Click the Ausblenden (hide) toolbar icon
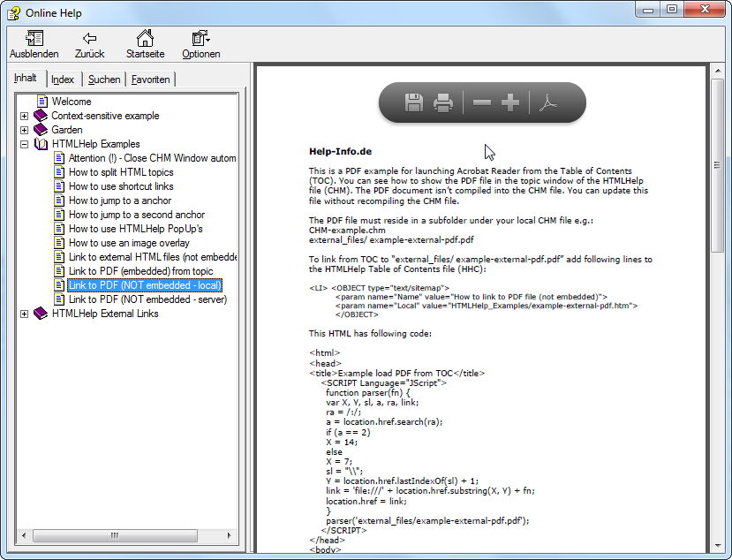This screenshot has height=560, width=732. point(34,38)
